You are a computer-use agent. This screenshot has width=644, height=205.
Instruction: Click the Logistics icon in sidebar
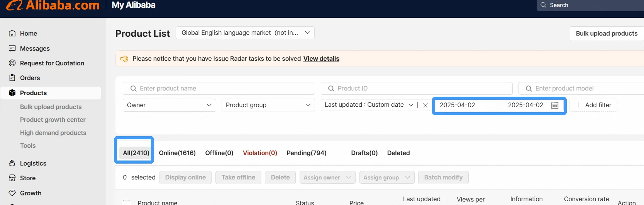12,163
